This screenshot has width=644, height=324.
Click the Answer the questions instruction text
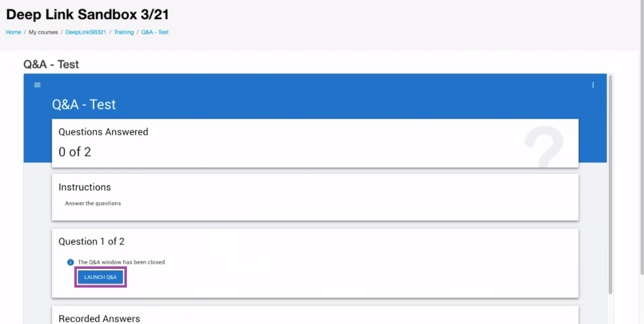click(93, 203)
